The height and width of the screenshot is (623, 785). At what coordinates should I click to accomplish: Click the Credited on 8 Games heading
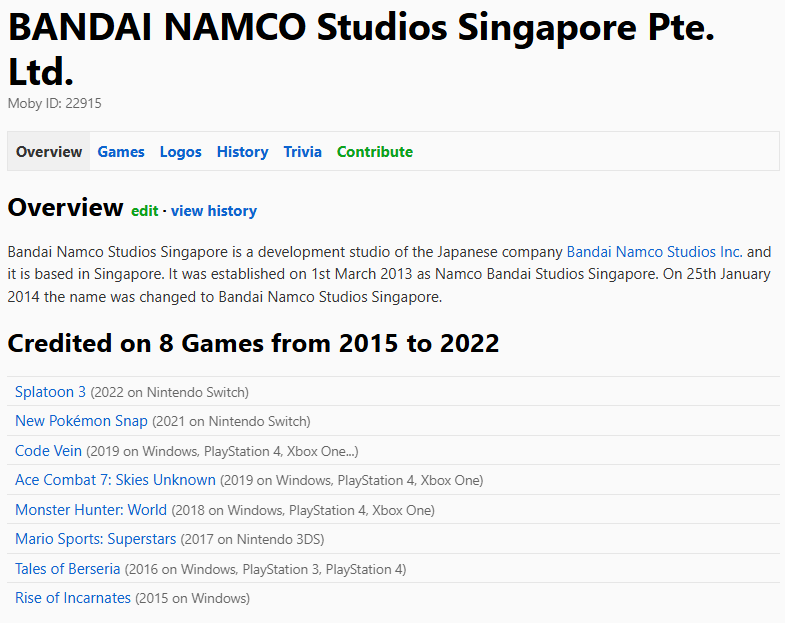pyautogui.click(x=253, y=344)
